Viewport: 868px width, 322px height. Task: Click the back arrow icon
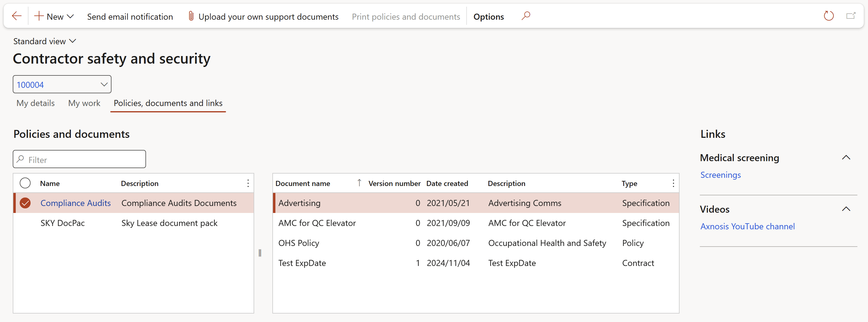click(x=16, y=16)
